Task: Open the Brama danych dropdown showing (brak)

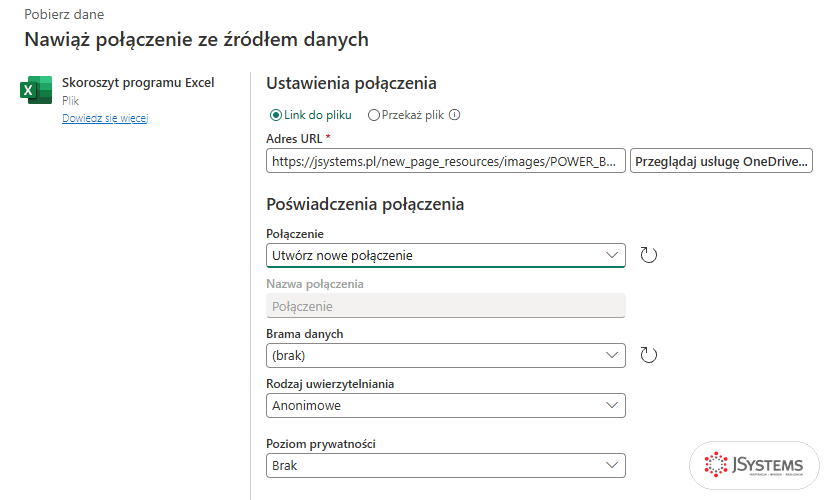Action: (x=446, y=356)
